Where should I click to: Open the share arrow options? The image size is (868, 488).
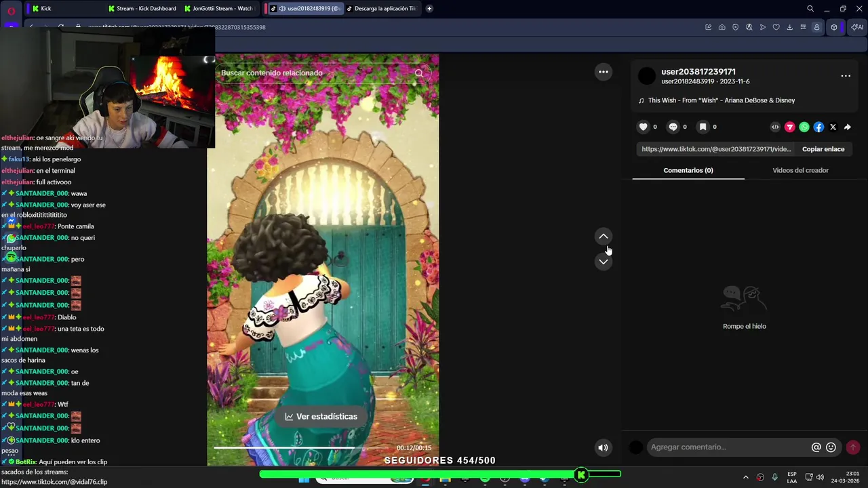click(848, 127)
